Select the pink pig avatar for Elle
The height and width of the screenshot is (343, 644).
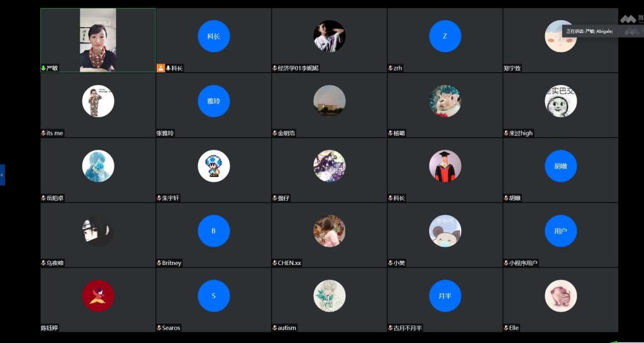click(x=560, y=296)
